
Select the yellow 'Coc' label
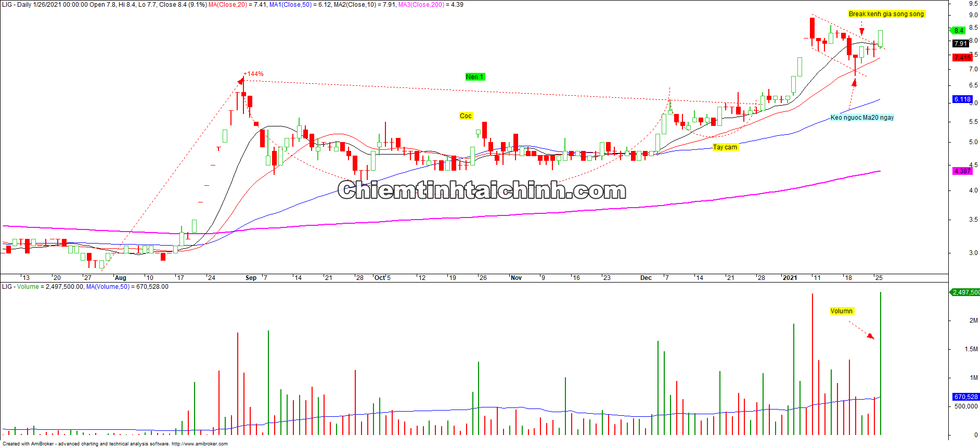click(x=466, y=116)
